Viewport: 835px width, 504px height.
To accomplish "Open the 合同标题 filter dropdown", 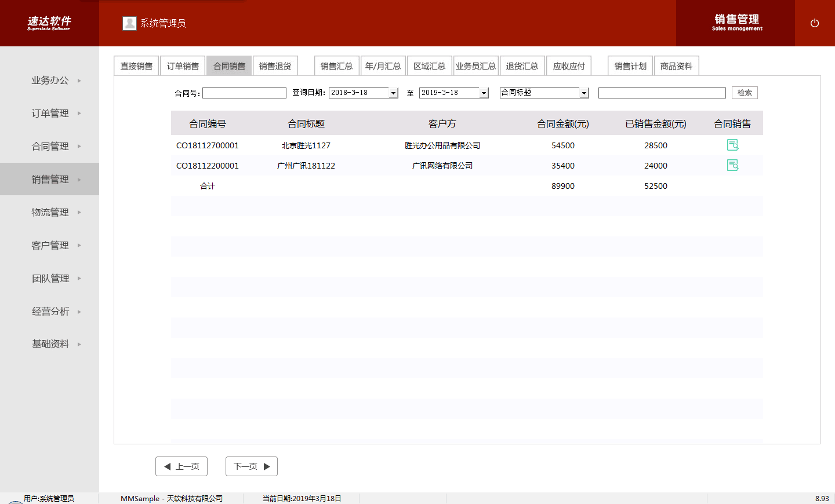I will 584,93.
